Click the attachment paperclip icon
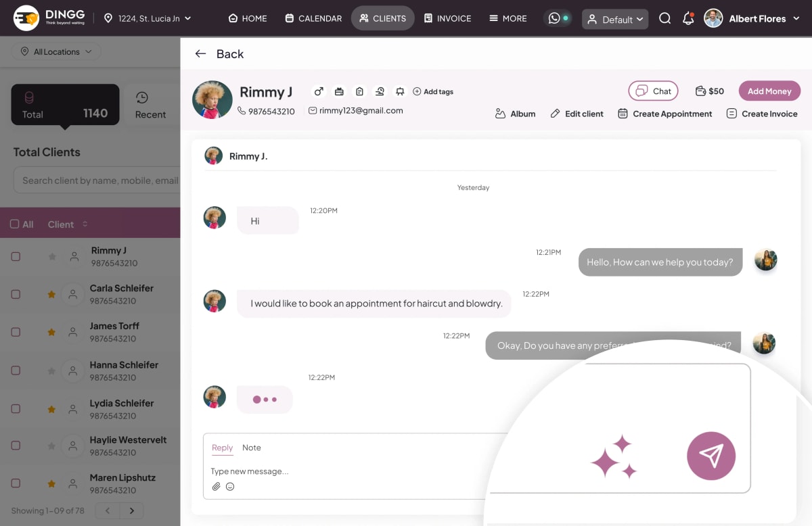The width and height of the screenshot is (812, 526). [216, 486]
